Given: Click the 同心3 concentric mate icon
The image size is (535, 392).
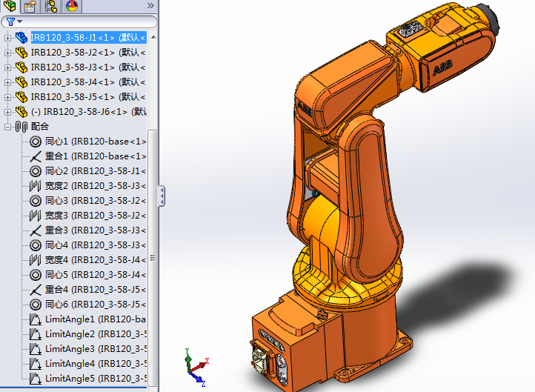Looking at the screenshot, I should [36, 201].
